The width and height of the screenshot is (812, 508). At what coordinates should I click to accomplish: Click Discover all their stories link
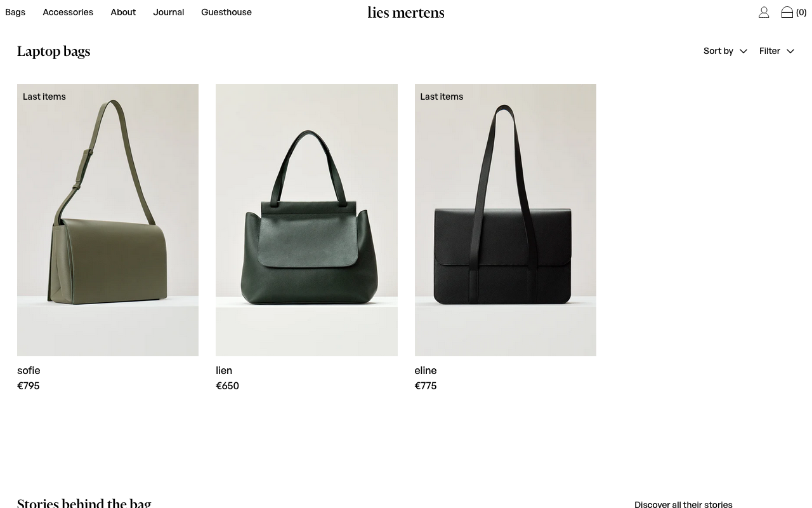coord(683,504)
